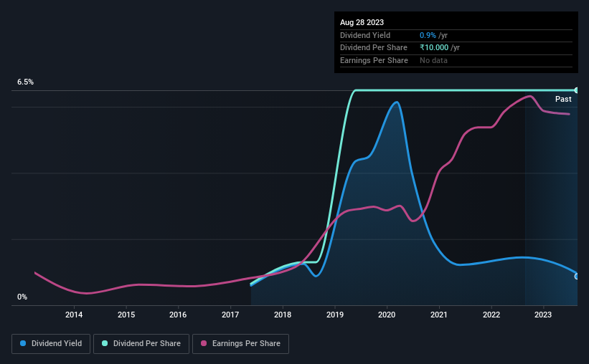Image resolution: width=589 pixels, height=364 pixels.
Task: Click the 0.9% Dividend Yield tooltip value
Action: (428, 35)
